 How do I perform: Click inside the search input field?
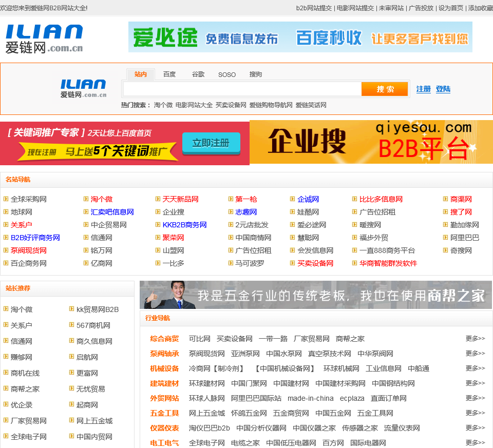242,89
